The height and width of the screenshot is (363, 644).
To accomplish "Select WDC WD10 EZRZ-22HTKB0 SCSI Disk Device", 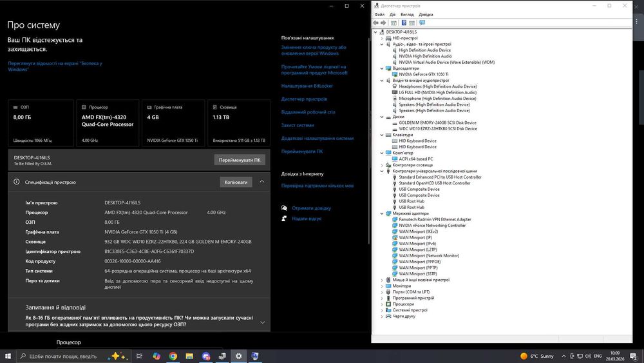I will pyautogui.click(x=438, y=129).
